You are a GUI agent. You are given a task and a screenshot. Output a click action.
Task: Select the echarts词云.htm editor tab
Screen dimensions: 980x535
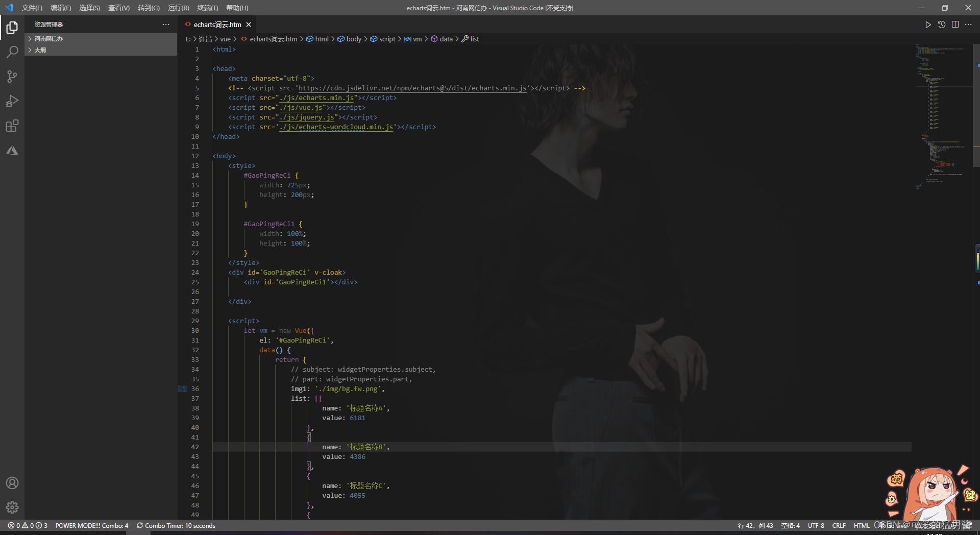tap(217, 25)
